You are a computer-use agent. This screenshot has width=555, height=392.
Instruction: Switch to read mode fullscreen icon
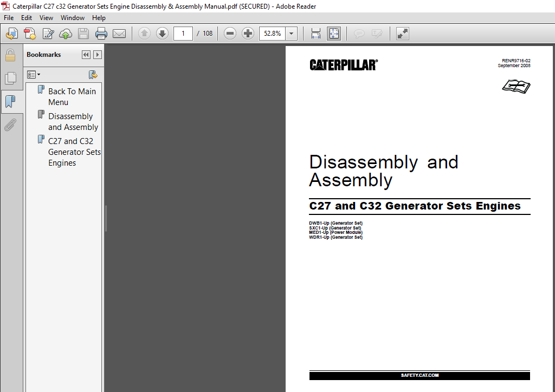[403, 34]
